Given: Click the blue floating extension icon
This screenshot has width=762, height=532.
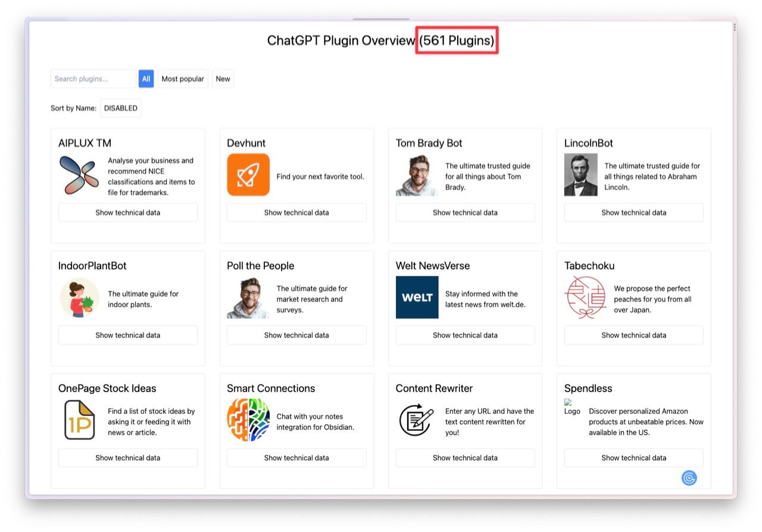Looking at the screenshot, I should click(x=689, y=478).
